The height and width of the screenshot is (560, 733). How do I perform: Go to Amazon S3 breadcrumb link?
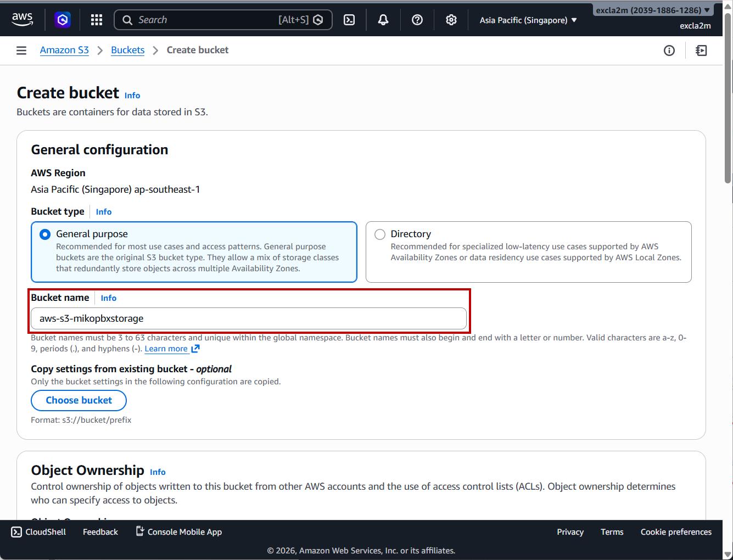coord(64,50)
